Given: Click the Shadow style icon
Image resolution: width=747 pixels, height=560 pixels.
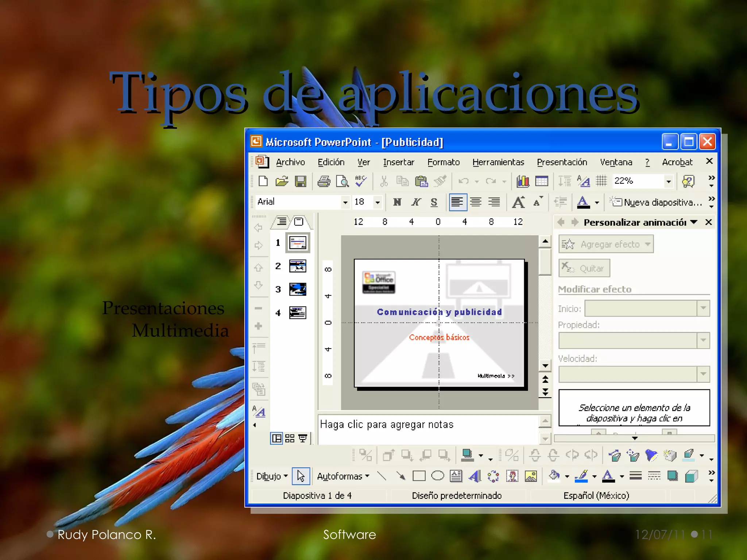Looking at the screenshot, I should (673, 476).
